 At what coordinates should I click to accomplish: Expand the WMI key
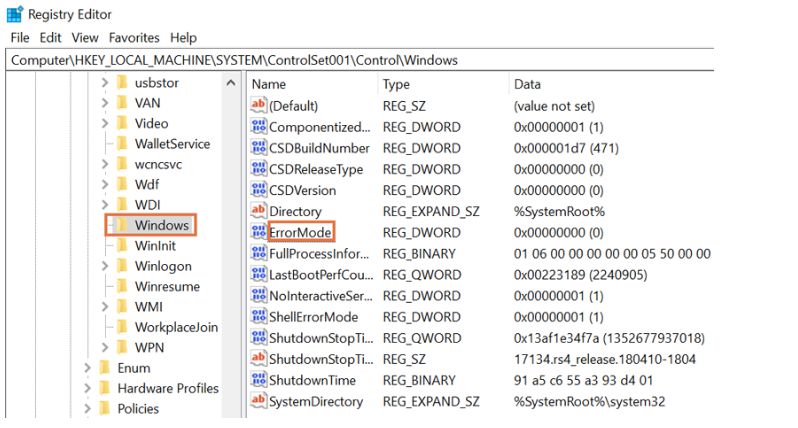pos(105,306)
